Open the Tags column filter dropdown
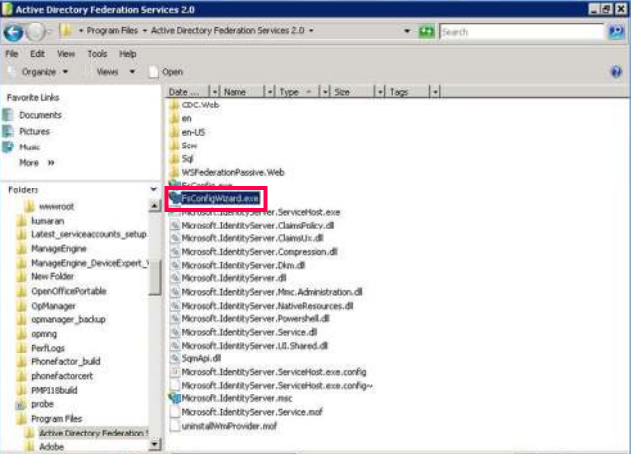This screenshot has width=631, height=454. (x=435, y=92)
